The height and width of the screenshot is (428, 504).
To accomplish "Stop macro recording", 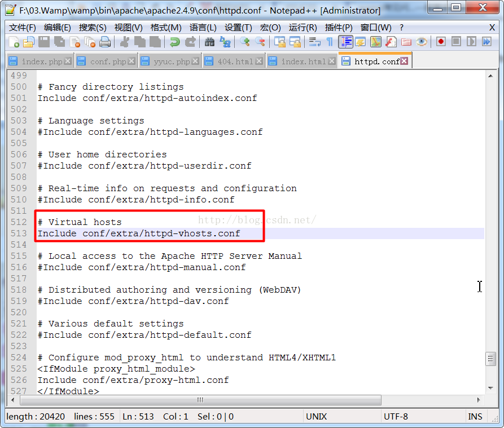I will point(456,42).
